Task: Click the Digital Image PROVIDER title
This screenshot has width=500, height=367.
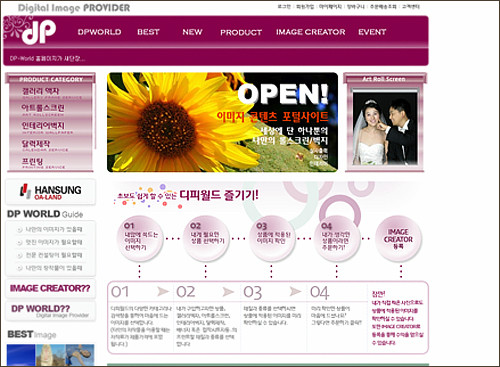Action: 74,8
